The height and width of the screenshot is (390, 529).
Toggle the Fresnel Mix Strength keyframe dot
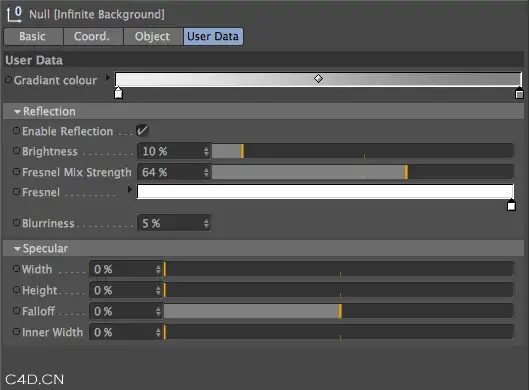tap(16, 172)
